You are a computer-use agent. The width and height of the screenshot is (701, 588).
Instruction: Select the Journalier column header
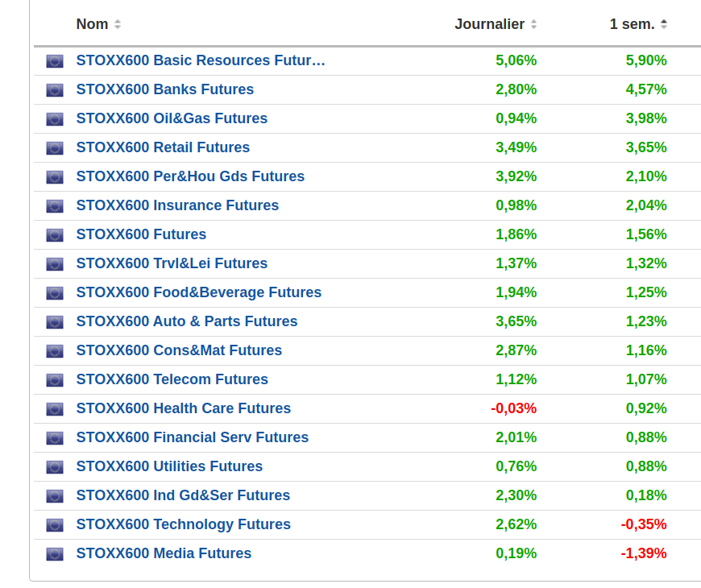click(489, 24)
